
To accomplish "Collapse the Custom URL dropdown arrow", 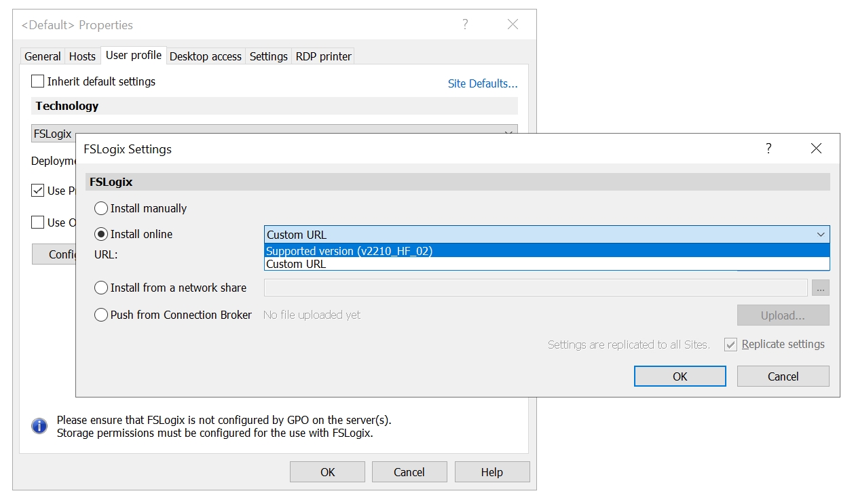I will (x=821, y=235).
